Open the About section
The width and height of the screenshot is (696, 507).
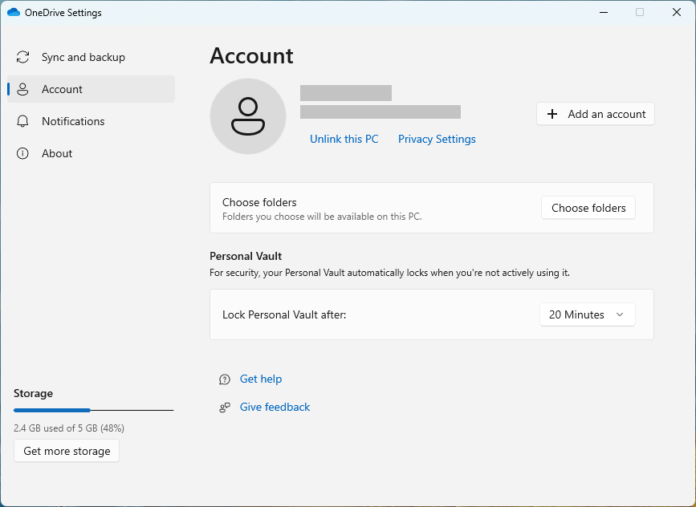(91, 154)
